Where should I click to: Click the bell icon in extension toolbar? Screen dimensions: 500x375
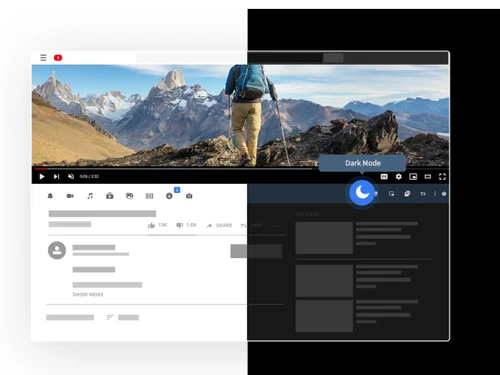pyautogui.click(x=50, y=196)
